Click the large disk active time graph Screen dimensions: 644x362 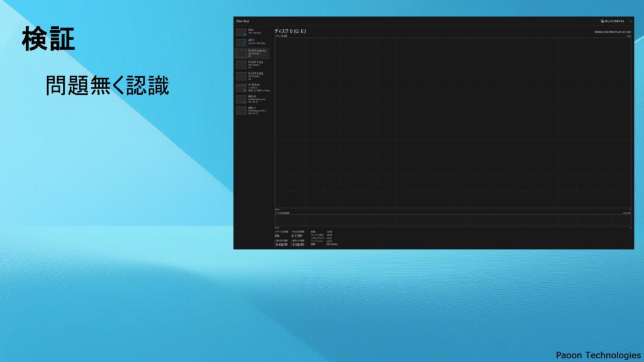point(452,123)
